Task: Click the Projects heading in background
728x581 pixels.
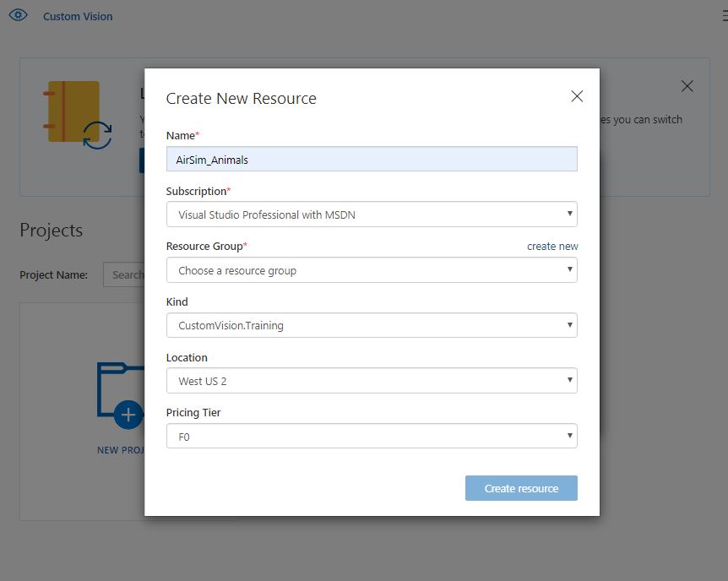Action: coord(51,231)
